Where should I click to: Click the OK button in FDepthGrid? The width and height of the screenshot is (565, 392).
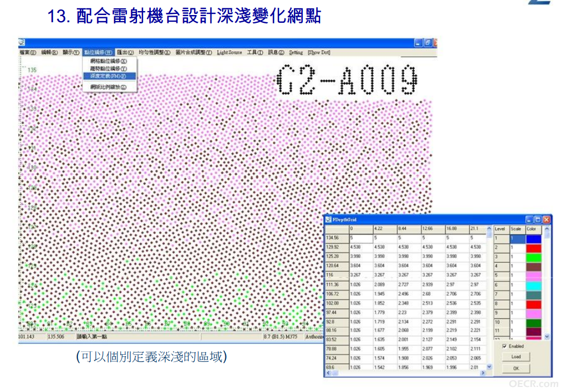tap(515, 368)
